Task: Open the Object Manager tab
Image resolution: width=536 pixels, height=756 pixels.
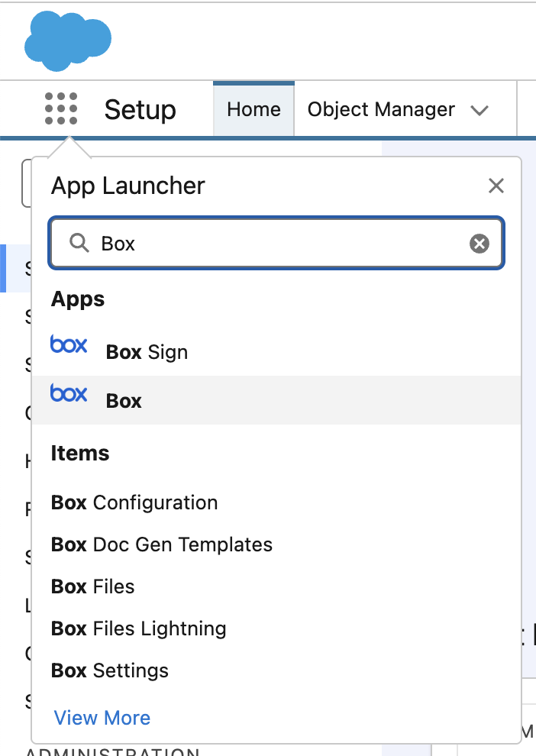Action: click(381, 109)
